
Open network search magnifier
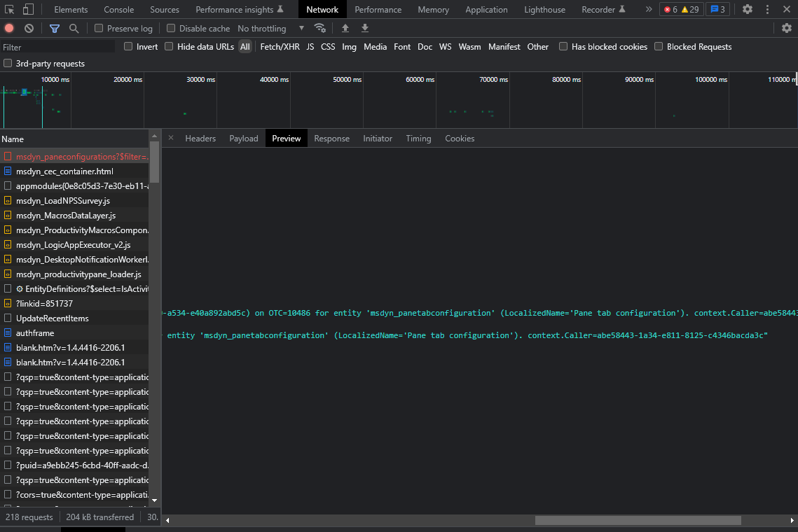(74, 28)
